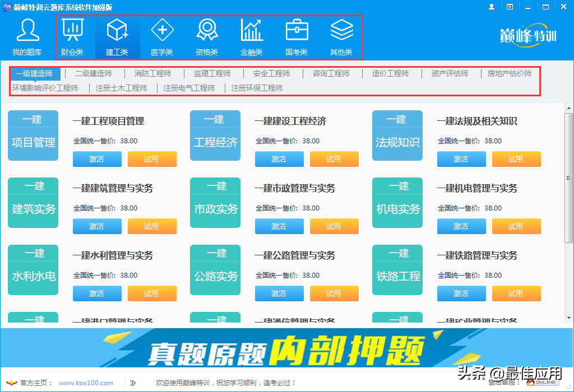574x392 pixels.
Task: Switch to 消防工程师 tab
Action: [152, 73]
